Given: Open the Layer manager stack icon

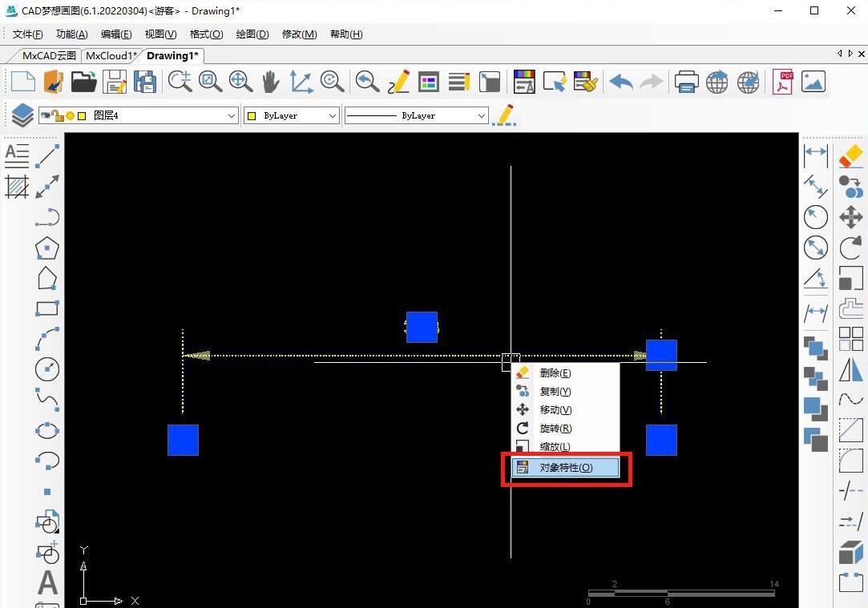Looking at the screenshot, I should pos(22,115).
